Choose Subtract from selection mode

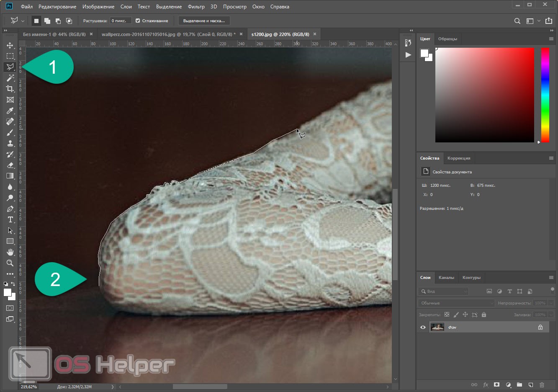[x=58, y=21]
